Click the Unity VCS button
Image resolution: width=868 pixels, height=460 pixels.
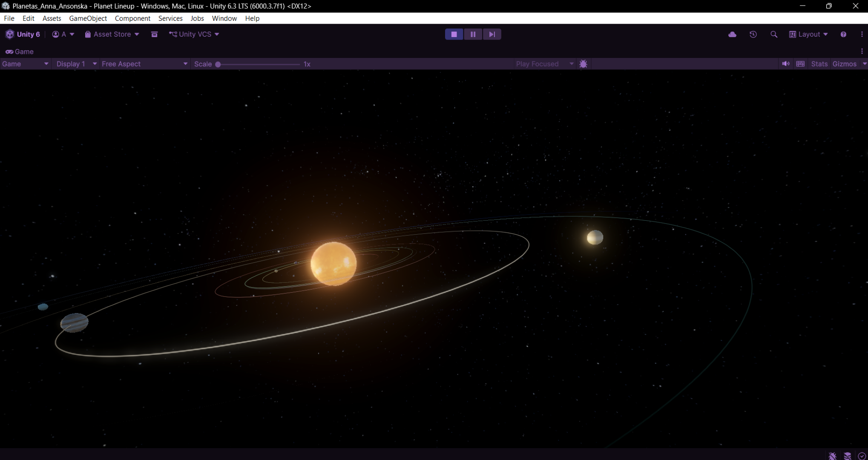click(x=194, y=34)
